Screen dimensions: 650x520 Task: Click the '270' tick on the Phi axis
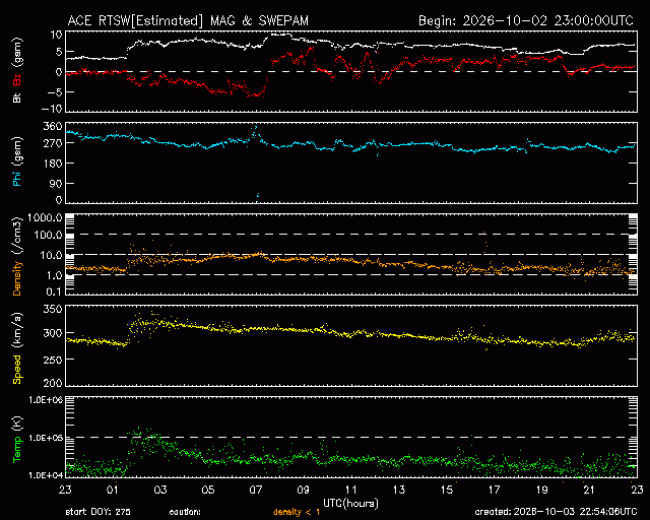(x=53, y=143)
